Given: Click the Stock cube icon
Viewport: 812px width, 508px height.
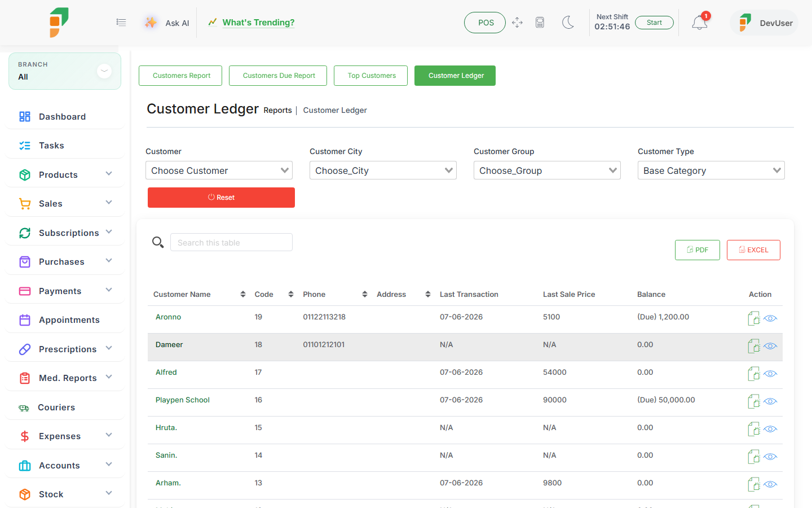Looking at the screenshot, I should coord(25,494).
